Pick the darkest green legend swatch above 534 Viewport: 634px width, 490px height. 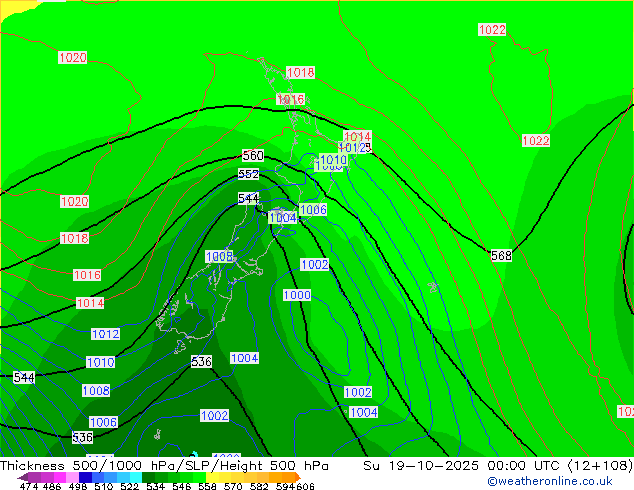click(x=148, y=477)
